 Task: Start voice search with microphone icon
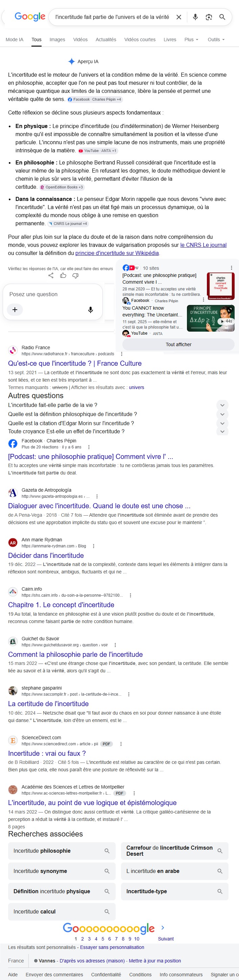[195, 17]
